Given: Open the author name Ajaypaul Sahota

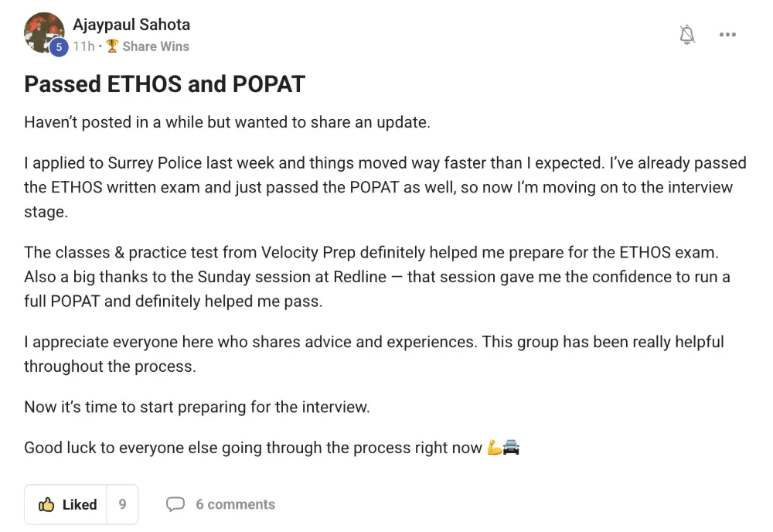Looking at the screenshot, I should (131, 25).
